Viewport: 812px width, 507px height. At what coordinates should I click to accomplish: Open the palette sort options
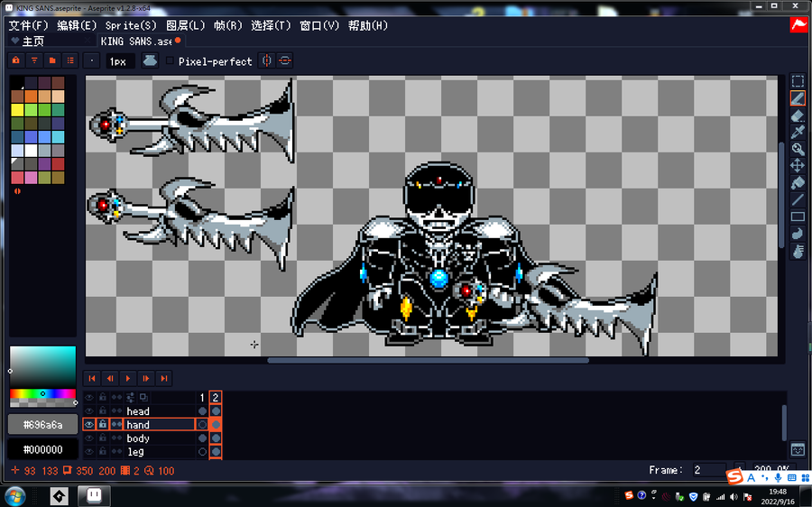pos(34,60)
